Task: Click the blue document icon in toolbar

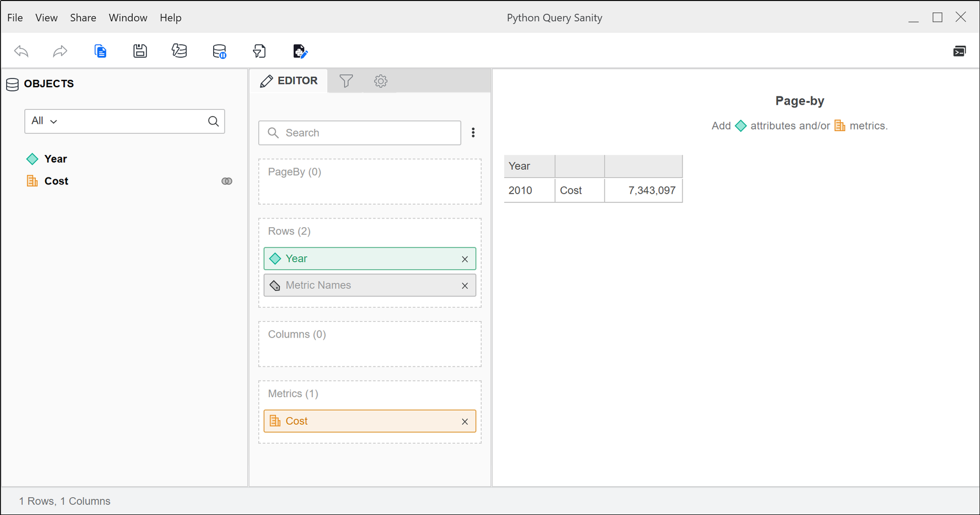Action: click(100, 51)
